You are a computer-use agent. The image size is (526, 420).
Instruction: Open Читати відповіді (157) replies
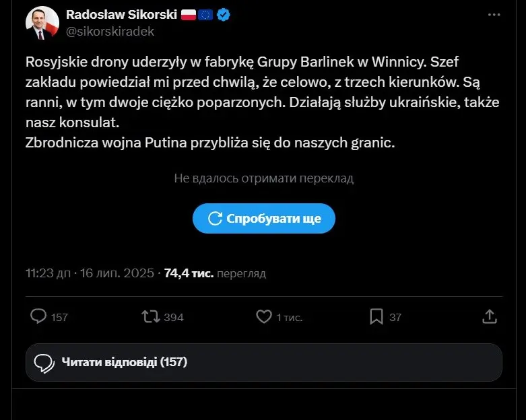[263, 362]
